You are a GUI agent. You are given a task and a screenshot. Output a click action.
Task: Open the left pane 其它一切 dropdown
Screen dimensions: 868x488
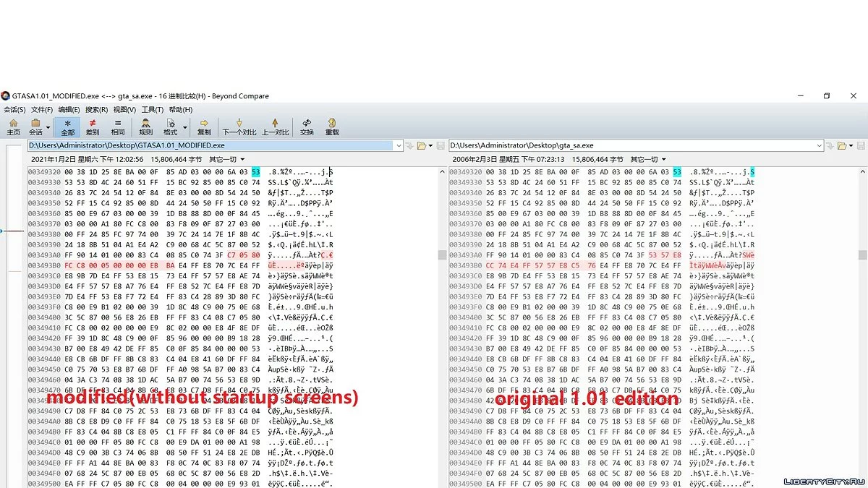(227, 159)
